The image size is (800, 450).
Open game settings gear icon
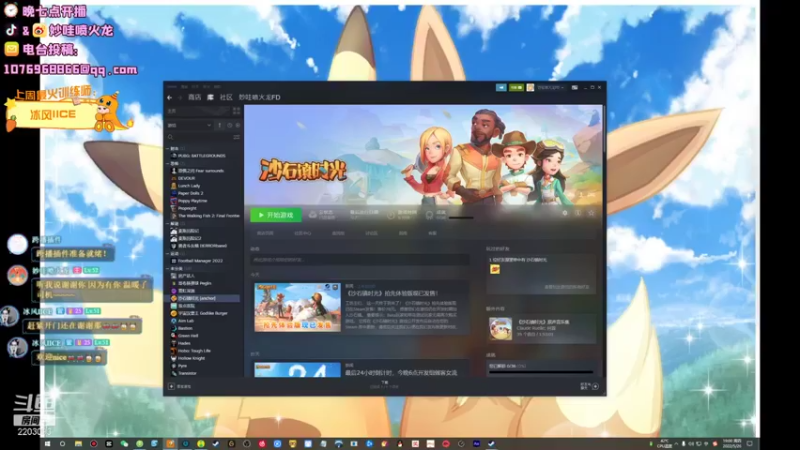[565, 213]
